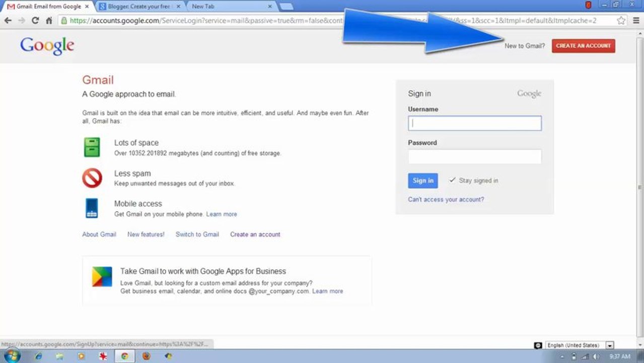Click into the Password field
Screen dimensions: 644x363
[x=475, y=156]
